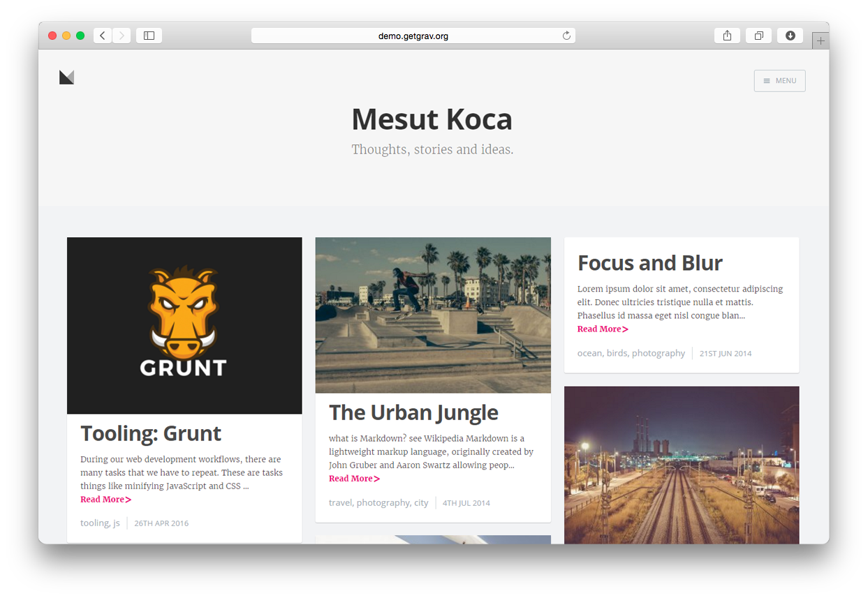Add a new tab with plus button

[x=821, y=40]
